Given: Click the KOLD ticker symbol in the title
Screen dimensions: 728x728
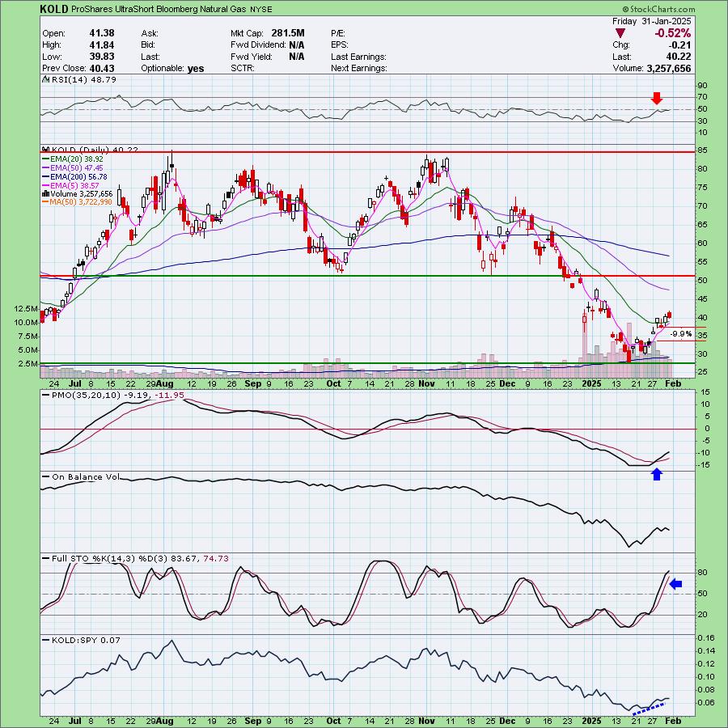Looking at the screenshot, I should 54,9.
